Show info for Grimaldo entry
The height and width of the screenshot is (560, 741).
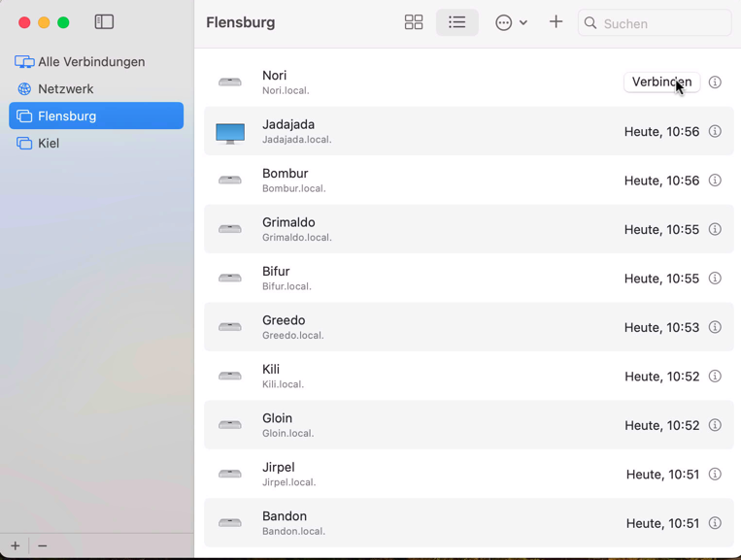(x=715, y=229)
